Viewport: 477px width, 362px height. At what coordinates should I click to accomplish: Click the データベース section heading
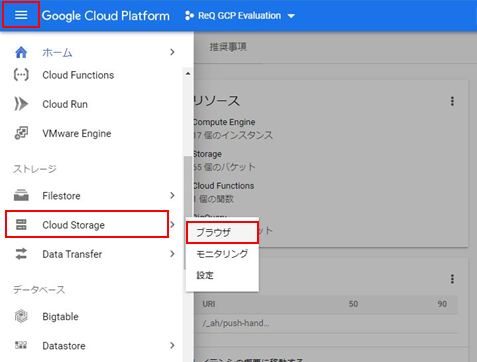pos(39,290)
